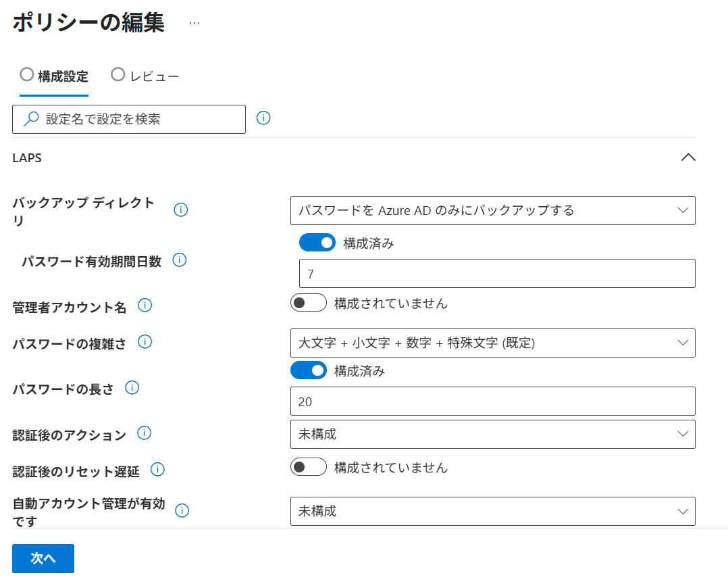The image size is (728, 588).
Task: Turn off the パスワードの長さ toggle
Action: point(309,370)
